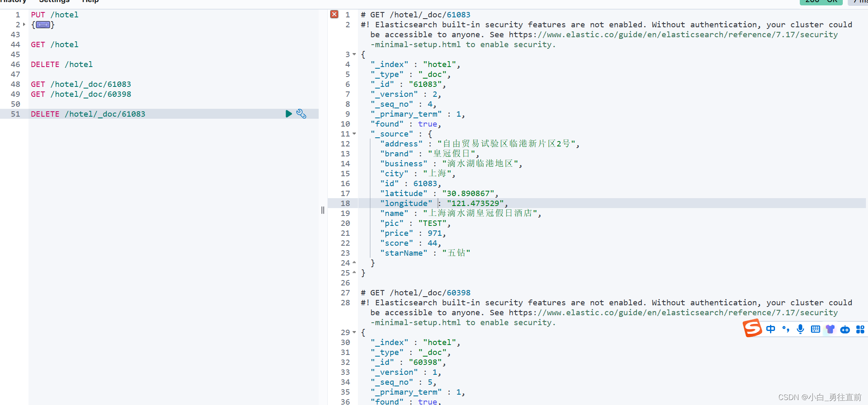
Task: Click the "_seq_no" : 4 line in output
Action: tap(403, 104)
